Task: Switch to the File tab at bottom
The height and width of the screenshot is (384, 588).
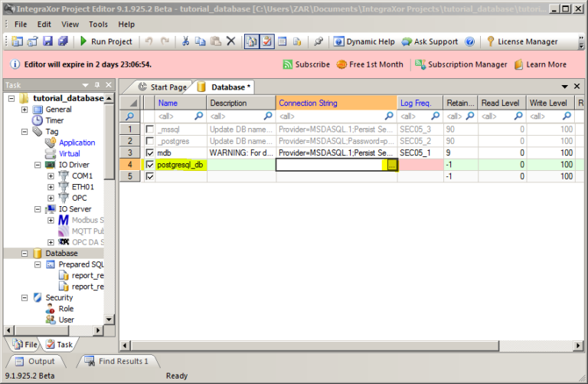Action: pyautogui.click(x=25, y=344)
